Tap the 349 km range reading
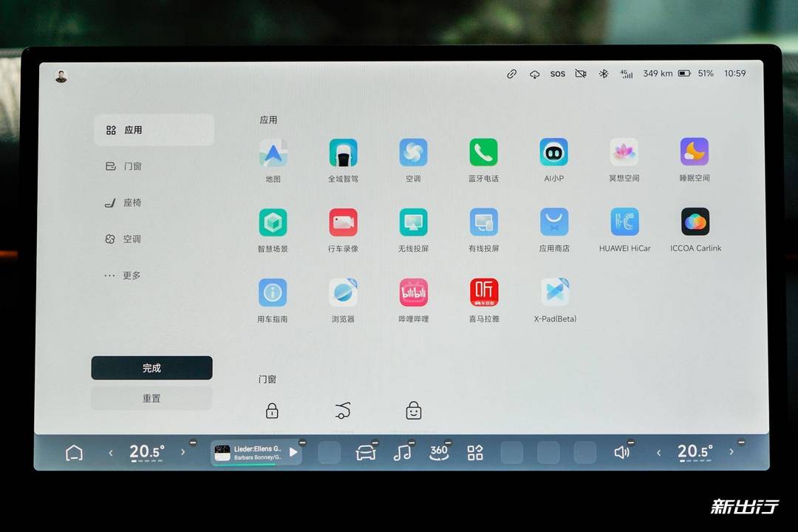This screenshot has height=532, width=798. (658, 73)
